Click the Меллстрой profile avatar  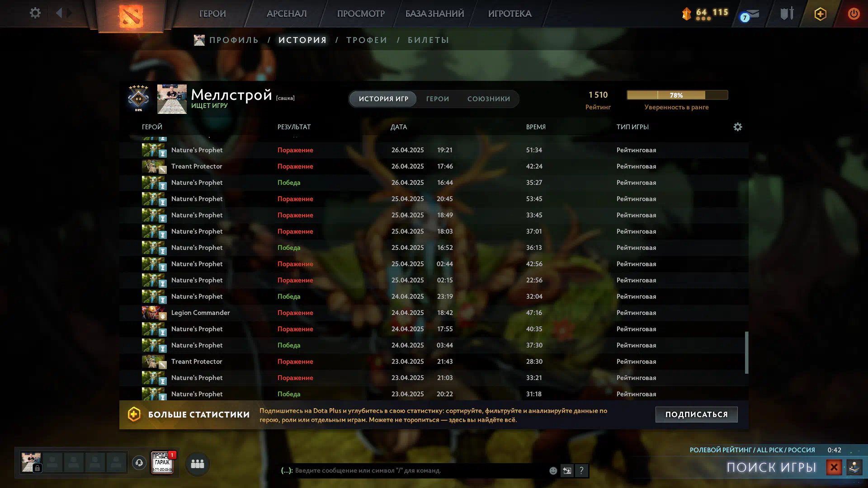tap(172, 99)
